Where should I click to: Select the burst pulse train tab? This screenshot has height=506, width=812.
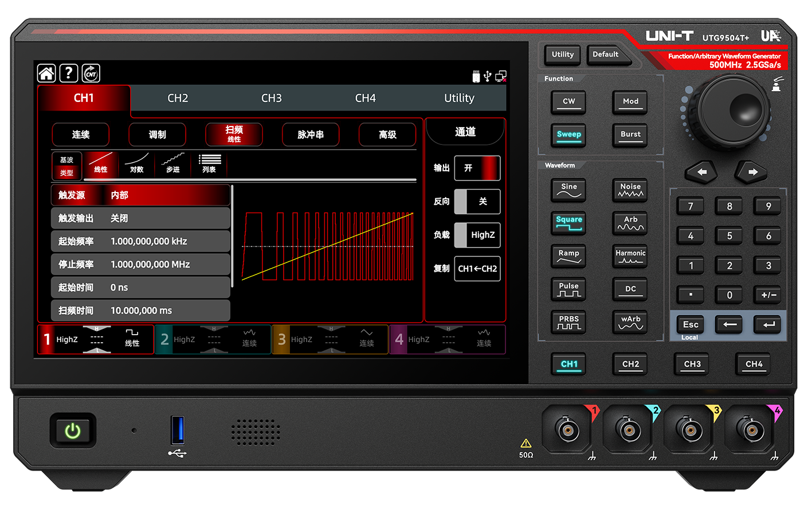click(311, 135)
